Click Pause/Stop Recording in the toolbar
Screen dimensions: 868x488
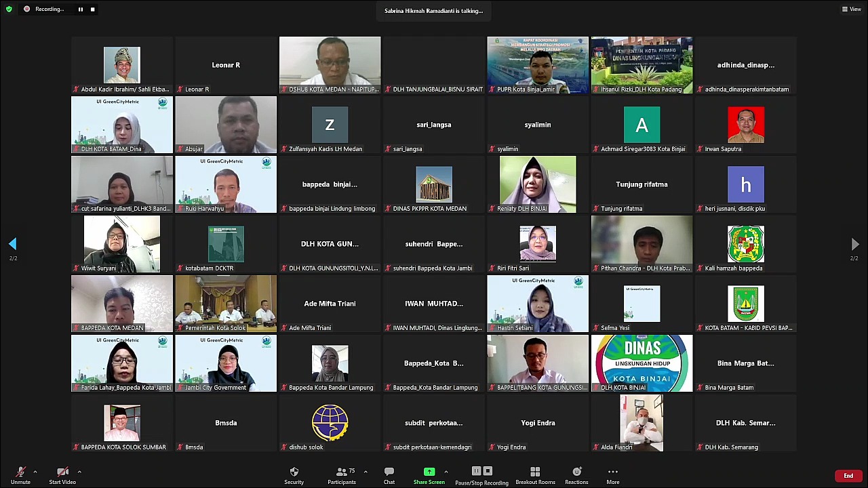click(481, 475)
